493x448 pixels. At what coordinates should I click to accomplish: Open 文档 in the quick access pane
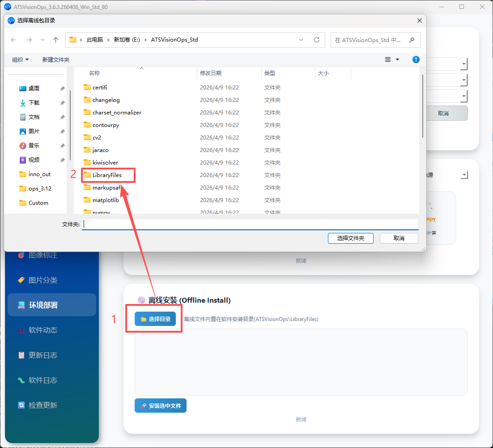34,117
